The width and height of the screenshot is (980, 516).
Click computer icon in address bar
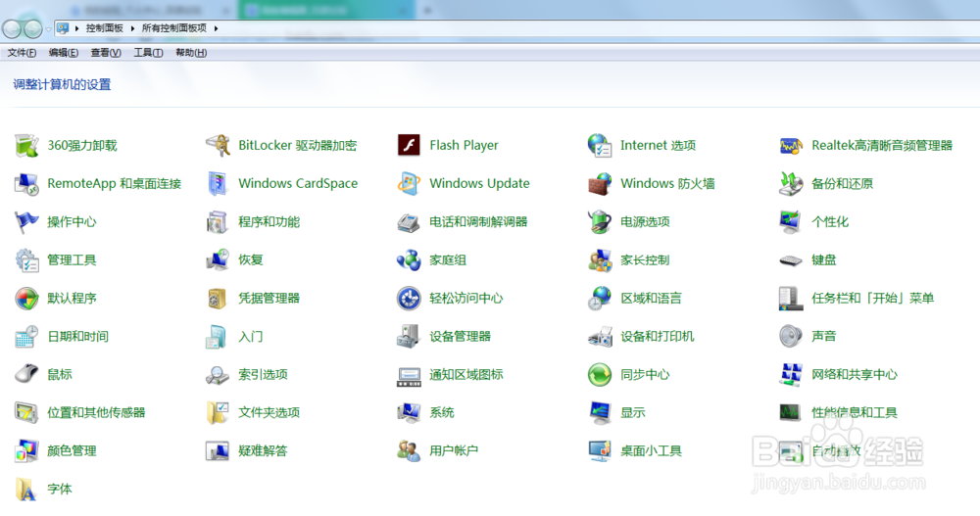coord(63,28)
